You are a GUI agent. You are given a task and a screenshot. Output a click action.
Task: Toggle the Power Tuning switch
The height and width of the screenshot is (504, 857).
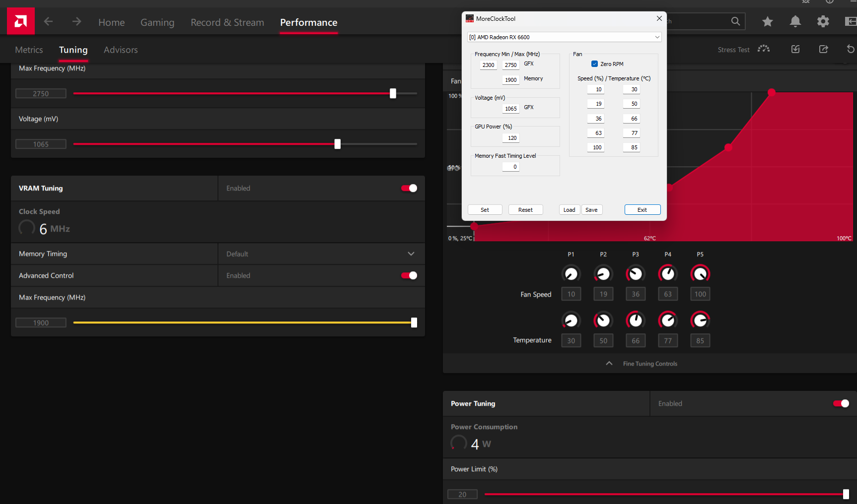point(841,403)
